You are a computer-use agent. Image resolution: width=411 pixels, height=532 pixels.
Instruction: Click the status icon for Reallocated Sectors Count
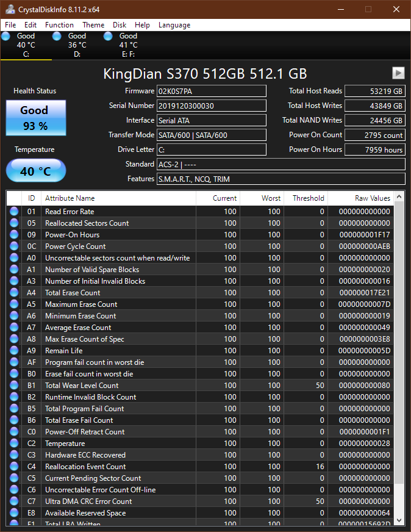point(14,223)
